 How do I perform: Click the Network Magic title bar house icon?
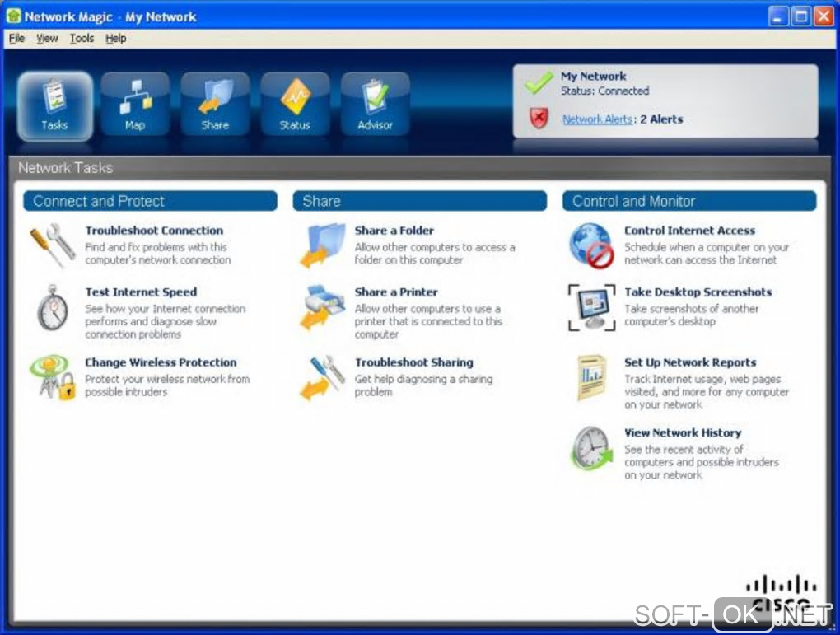point(13,16)
